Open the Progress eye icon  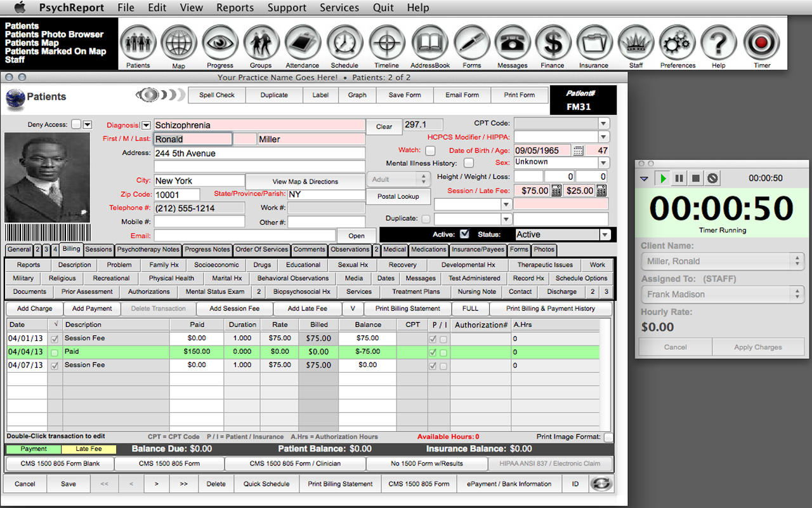coord(220,43)
